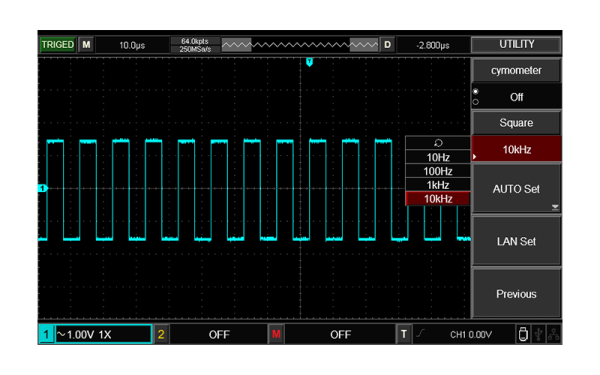Image resolution: width=600 pixels, height=375 pixels.
Task: Go back with the Previous button
Action: pos(516,294)
